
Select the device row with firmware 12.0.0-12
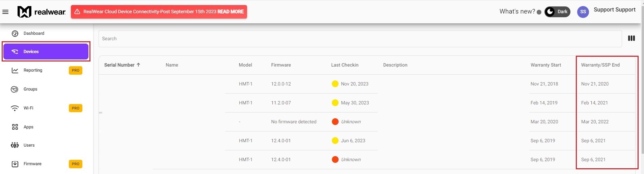(x=281, y=84)
